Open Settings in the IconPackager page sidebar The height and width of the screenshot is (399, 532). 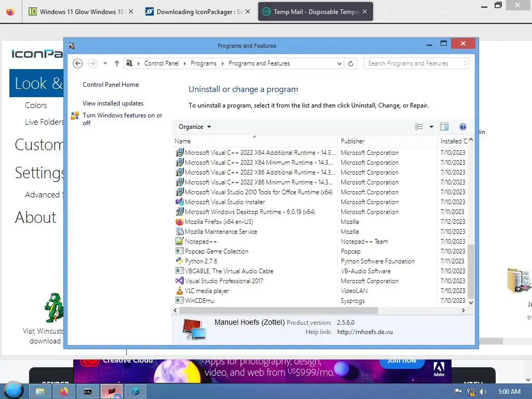pyautogui.click(x=39, y=172)
